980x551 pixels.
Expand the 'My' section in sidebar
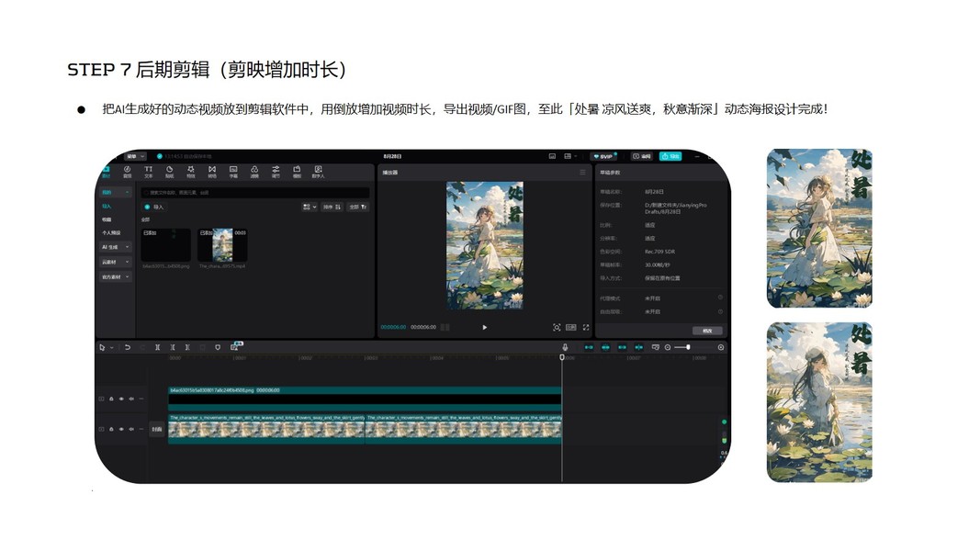tap(116, 193)
